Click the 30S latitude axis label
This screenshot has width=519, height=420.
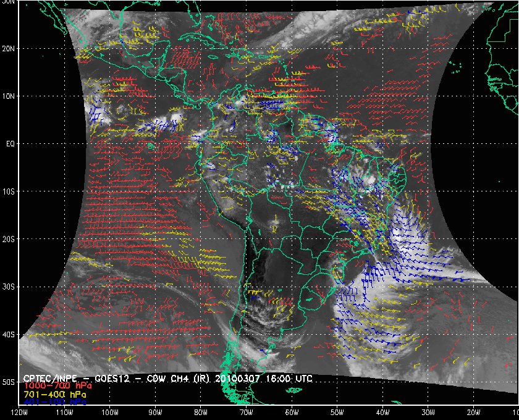pyautogui.click(x=9, y=287)
